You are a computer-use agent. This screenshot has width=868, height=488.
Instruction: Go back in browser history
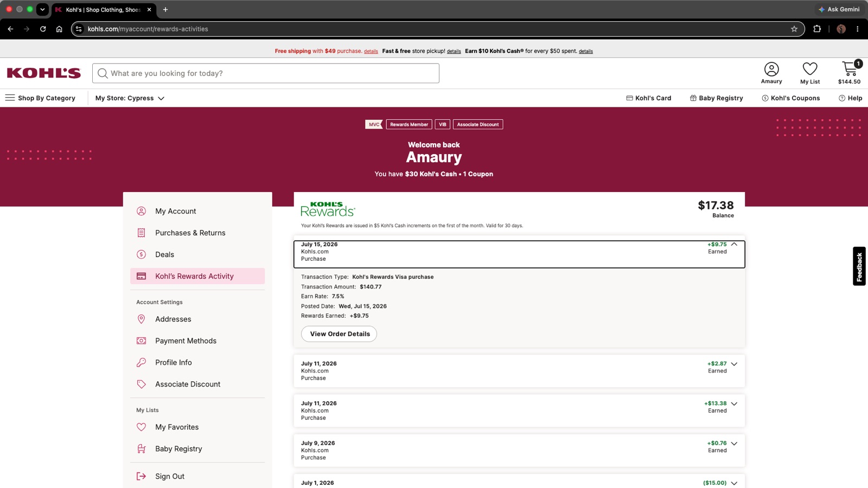tap(10, 29)
